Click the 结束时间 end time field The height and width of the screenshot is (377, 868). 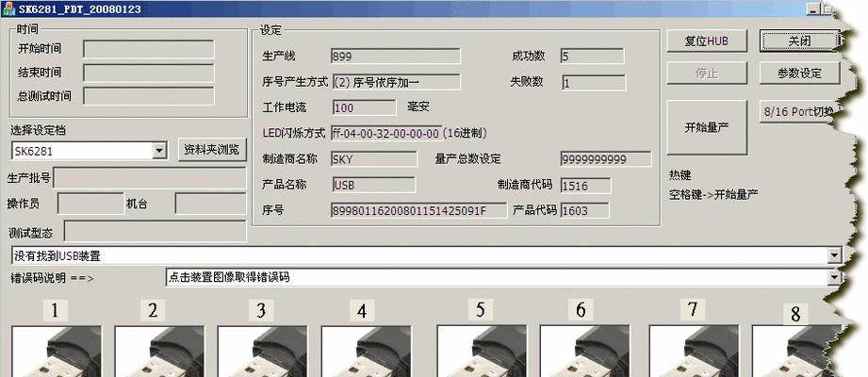[x=149, y=73]
